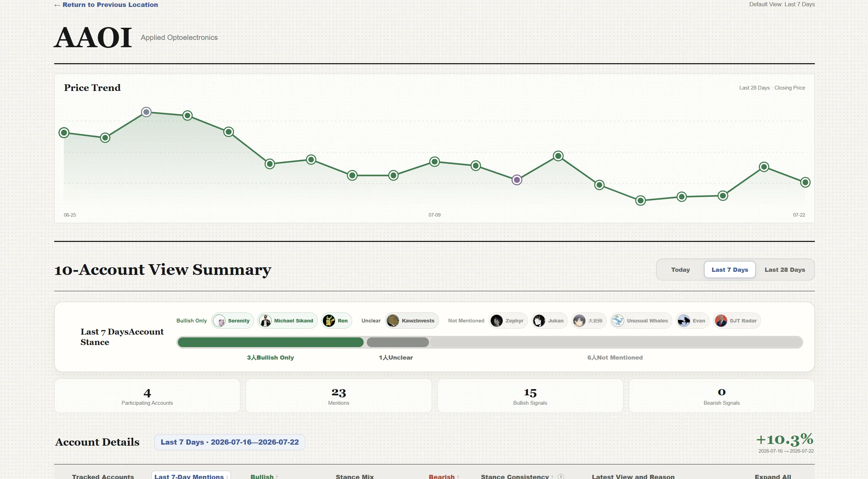The image size is (868, 479).
Task: Click Evan's avatar icon
Action: [x=684, y=321]
